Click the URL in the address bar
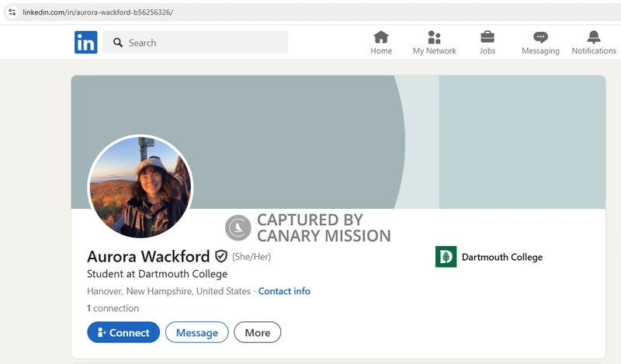 [98, 12]
